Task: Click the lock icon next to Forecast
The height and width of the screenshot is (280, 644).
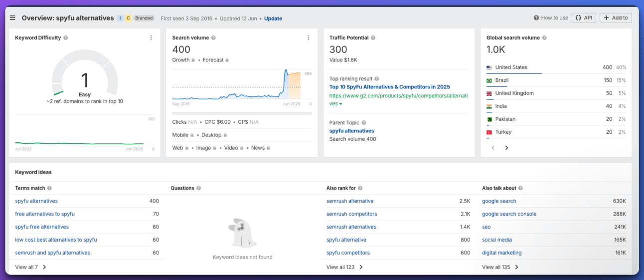Action: tap(227, 60)
